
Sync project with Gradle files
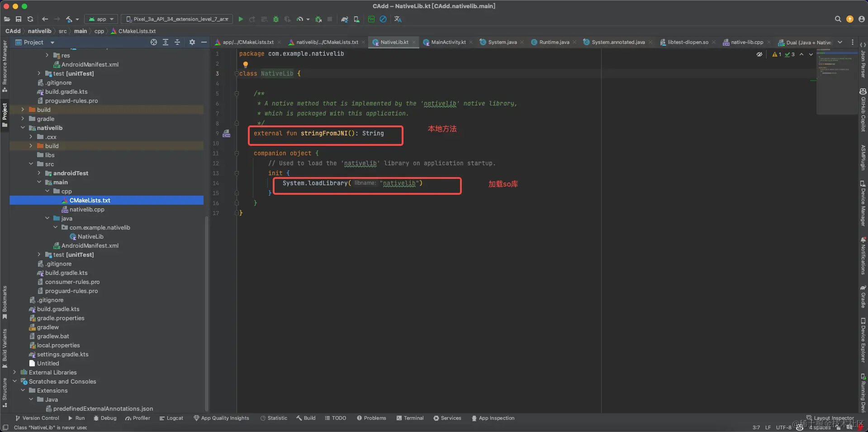(345, 19)
